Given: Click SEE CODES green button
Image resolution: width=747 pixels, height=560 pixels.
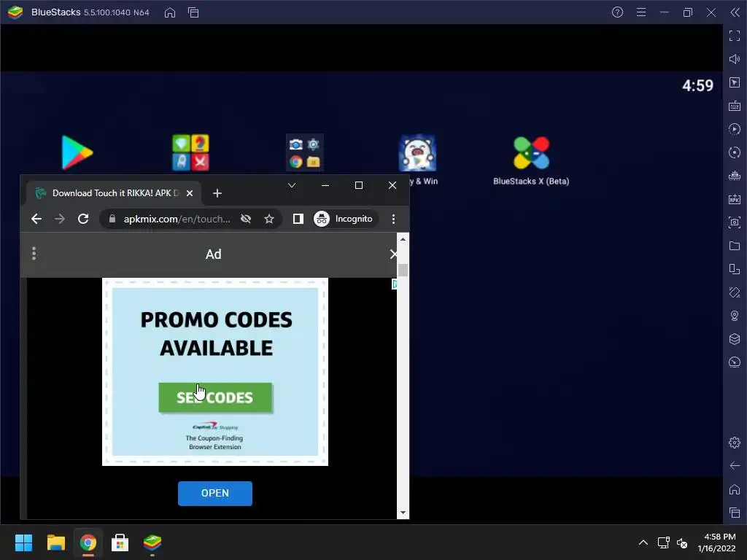Looking at the screenshot, I should tap(215, 397).
